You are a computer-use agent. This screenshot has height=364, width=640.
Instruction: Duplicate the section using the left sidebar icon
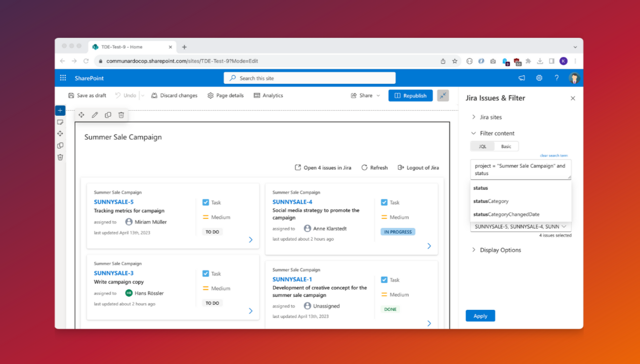pyautogui.click(x=60, y=146)
